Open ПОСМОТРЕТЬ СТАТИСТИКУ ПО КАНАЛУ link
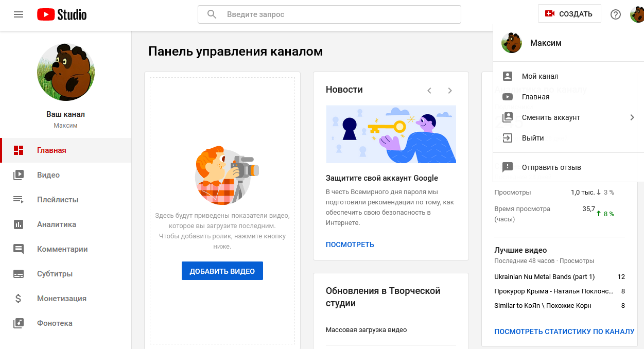 click(x=564, y=331)
